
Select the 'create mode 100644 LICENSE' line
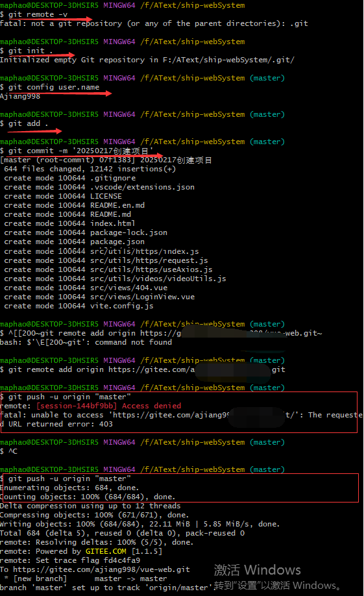[x=63, y=197]
